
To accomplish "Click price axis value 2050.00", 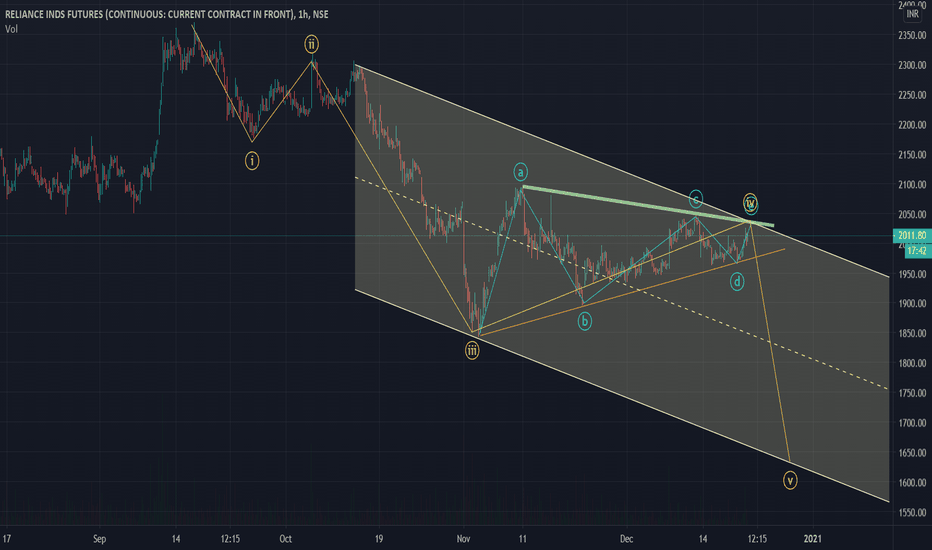I will [912, 215].
